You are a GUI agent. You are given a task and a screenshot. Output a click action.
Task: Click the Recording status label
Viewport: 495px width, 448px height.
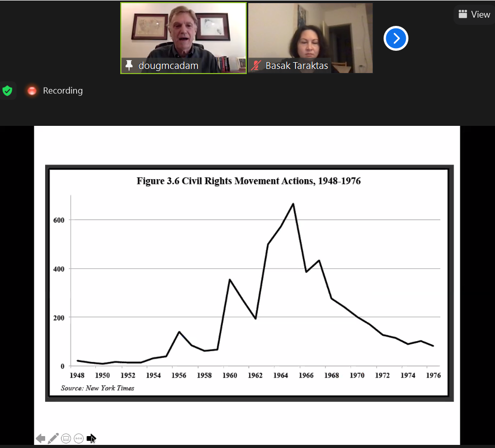click(63, 91)
